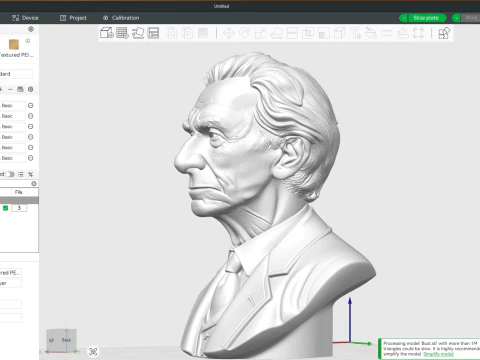The image size is (480, 360).
Task: Switch to the Calibration tab
Action: (121, 18)
